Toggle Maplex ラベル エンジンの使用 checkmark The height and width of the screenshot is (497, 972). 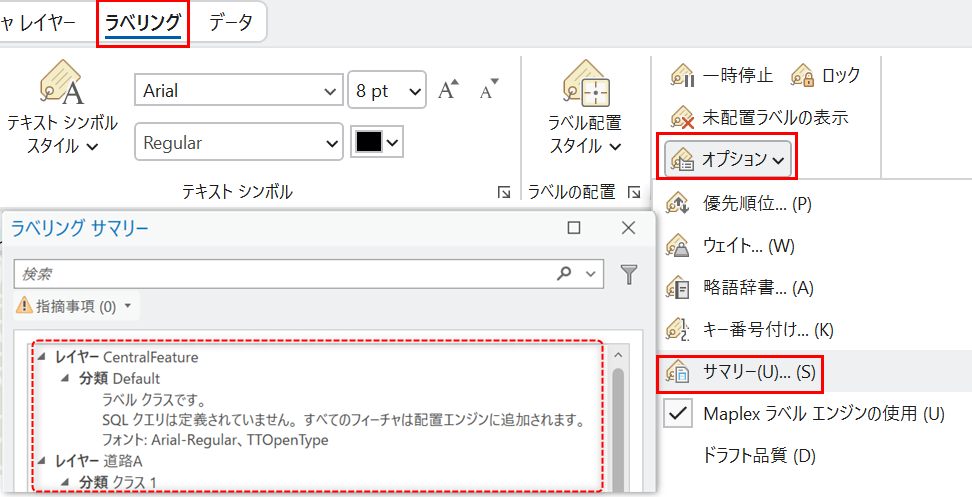[x=679, y=414]
